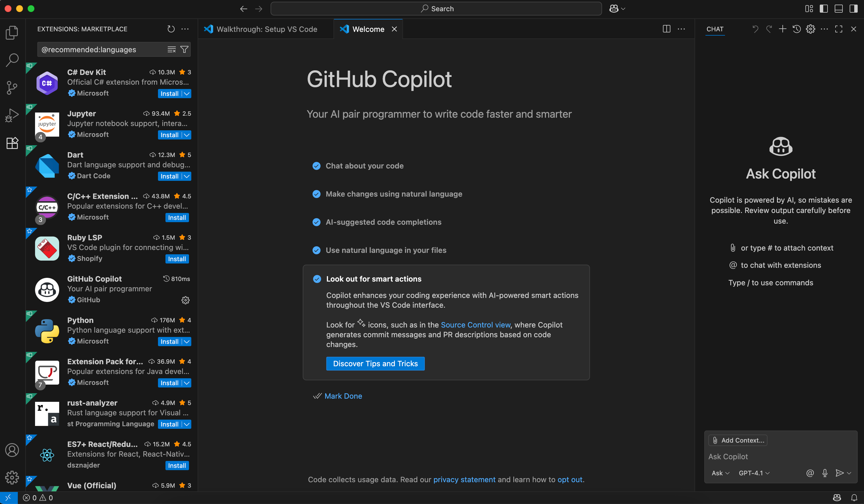This screenshot has width=864, height=504.
Task: Open the Search sidebar icon
Action: pyautogui.click(x=12, y=60)
